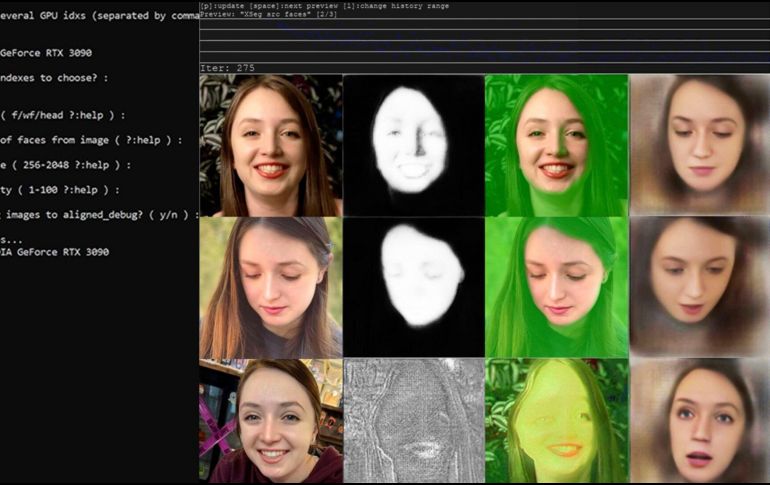Click the smooth white mask of the downward-looking face

coord(413,288)
